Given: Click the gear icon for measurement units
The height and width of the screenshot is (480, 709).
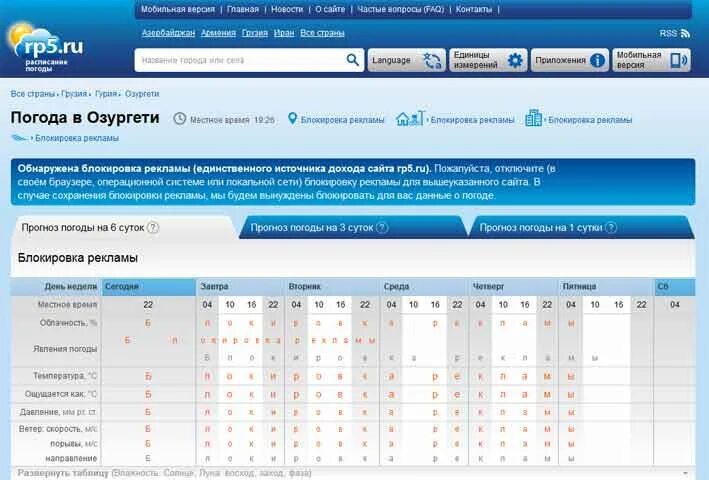Looking at the screenshot, I should pos(515,60).
